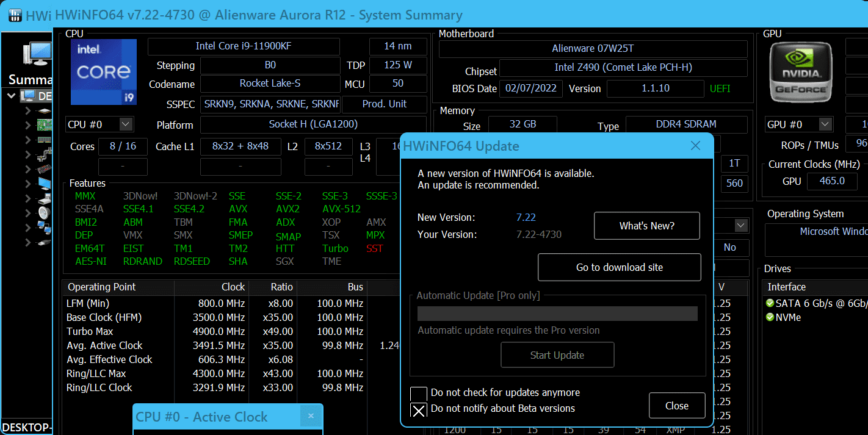
Task: Select the Audio speaker tree icon
Action: pyautogui.click(x=45, y=213)
